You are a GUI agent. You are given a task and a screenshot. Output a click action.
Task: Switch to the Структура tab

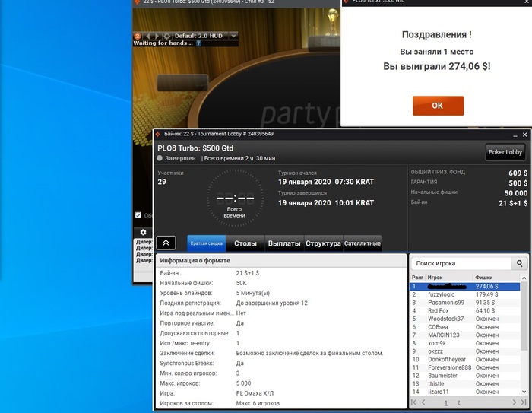coord(323,243)
